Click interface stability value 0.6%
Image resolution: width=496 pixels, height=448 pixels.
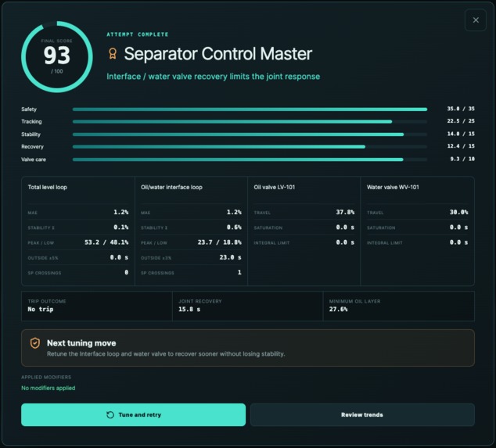pyautogui.click(x=234, y=228)
